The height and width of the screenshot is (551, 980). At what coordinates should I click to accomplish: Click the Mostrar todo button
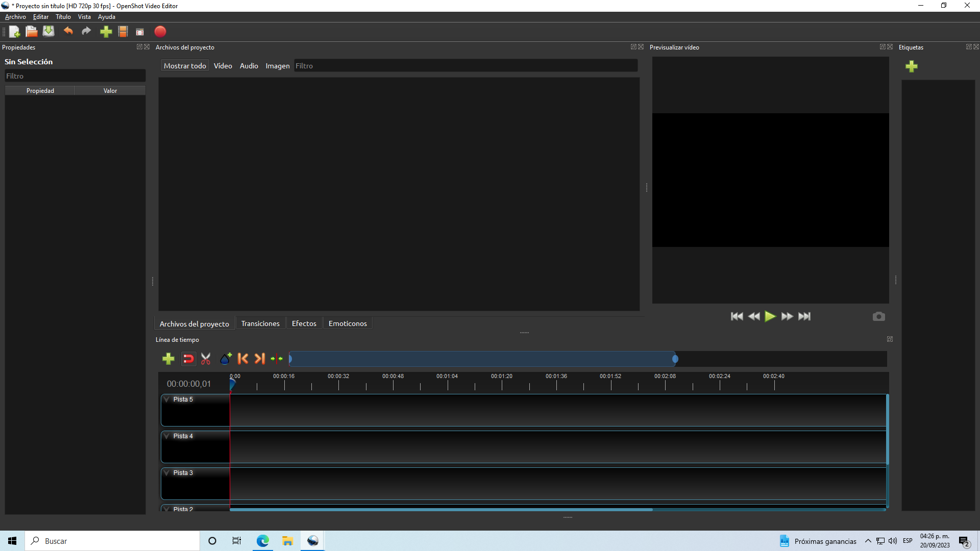click(185, 66)
